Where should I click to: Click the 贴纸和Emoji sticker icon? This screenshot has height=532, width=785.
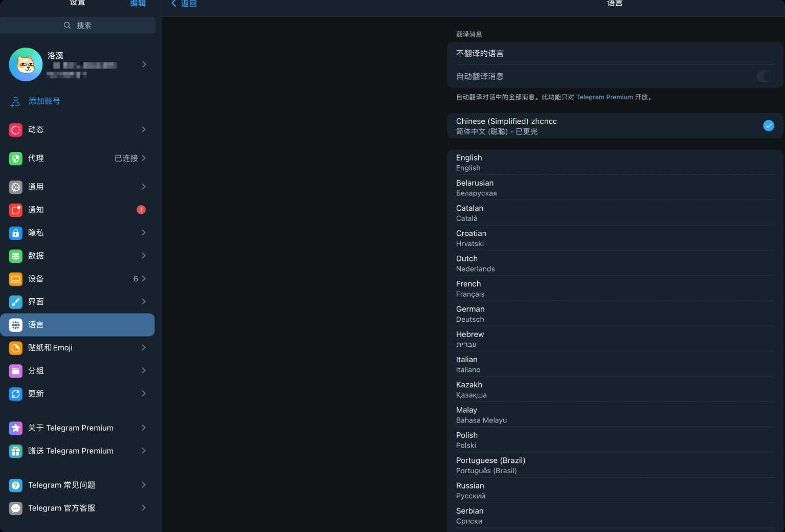(x=16, y=348)
